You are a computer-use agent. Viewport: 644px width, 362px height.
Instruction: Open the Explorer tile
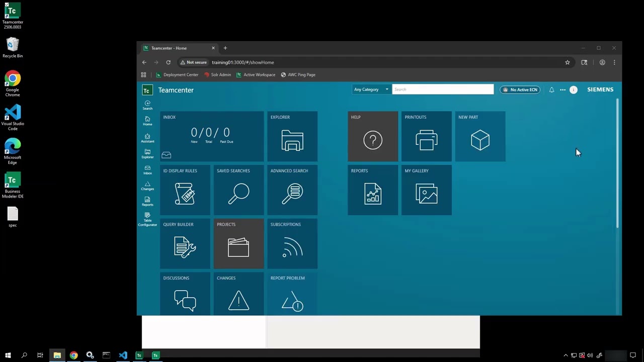[x=292, y=136]
